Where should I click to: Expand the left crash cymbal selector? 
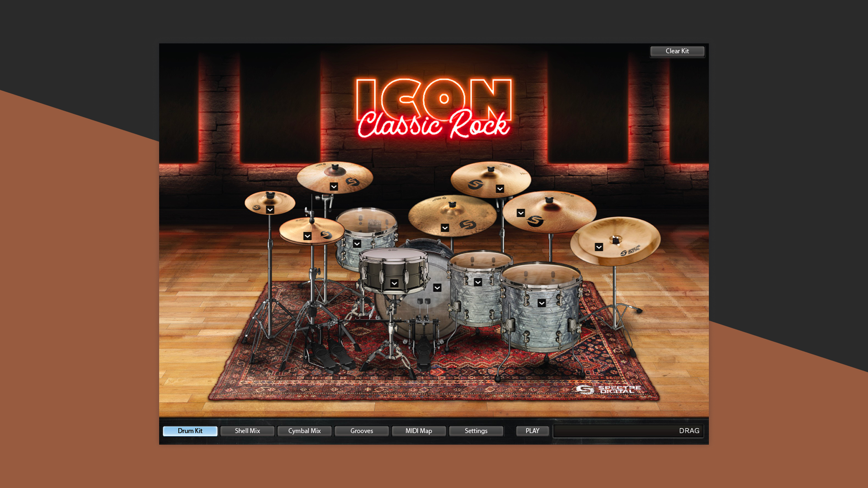334,187
